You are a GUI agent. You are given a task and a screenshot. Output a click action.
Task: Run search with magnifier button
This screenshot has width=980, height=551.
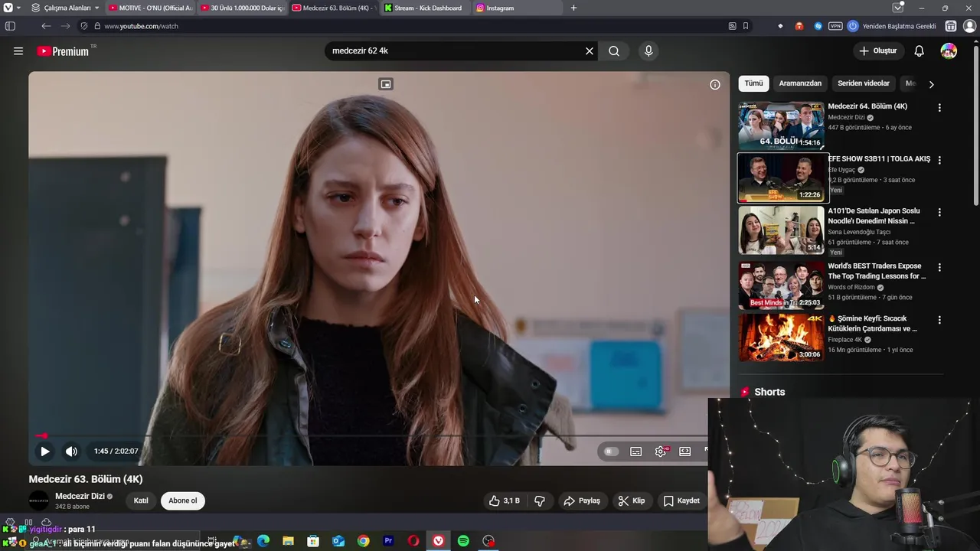click(x=614, y=51)
